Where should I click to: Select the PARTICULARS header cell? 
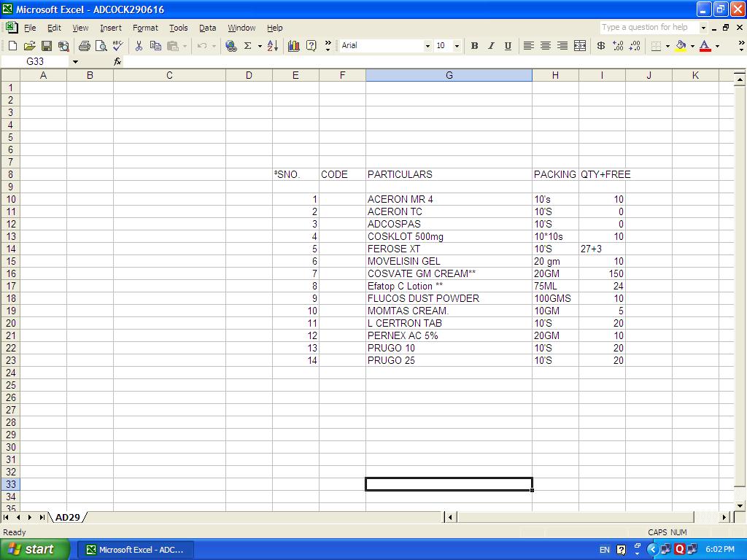(x=449, y=175)
